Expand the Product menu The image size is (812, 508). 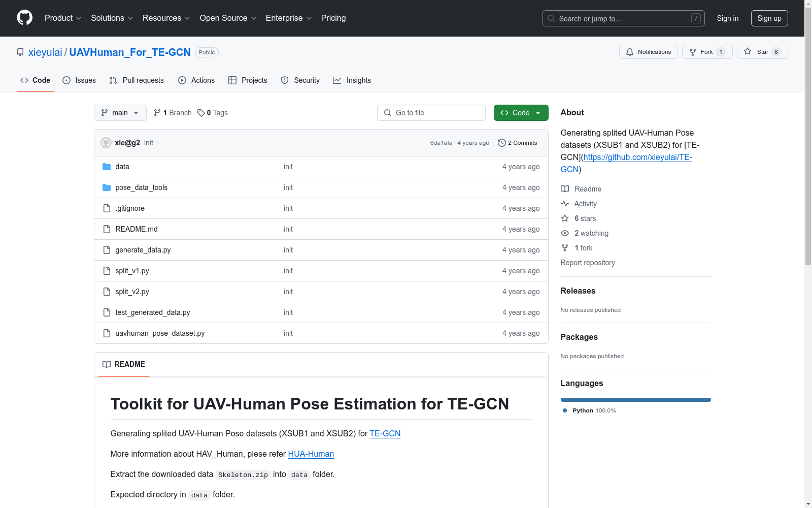coord(63,18)
